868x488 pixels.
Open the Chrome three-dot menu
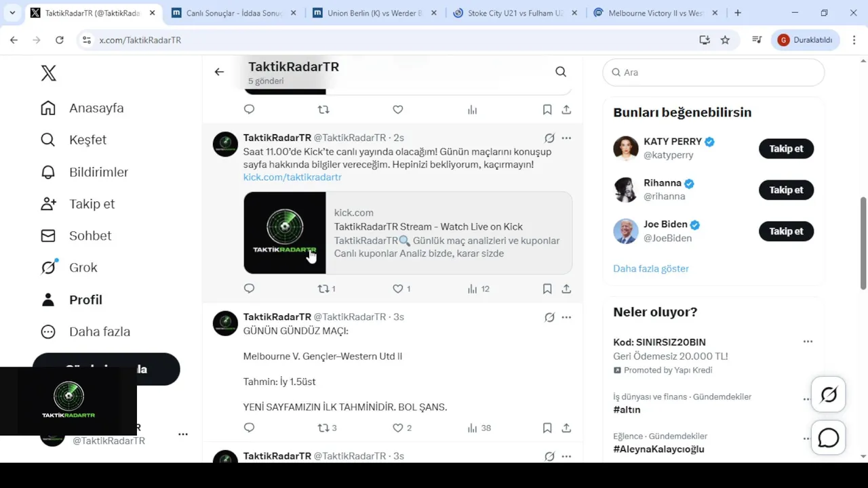(853, 40)
